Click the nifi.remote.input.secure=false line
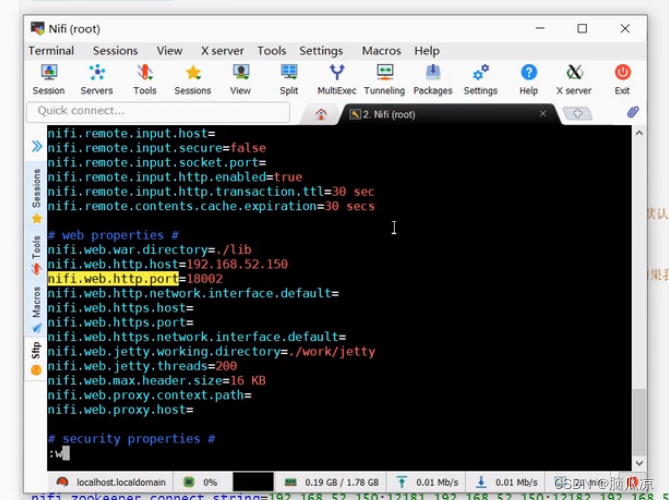This screenshot has height=500, width=669. 157,148
